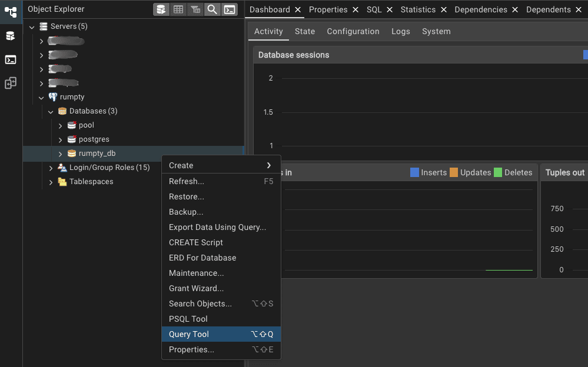
Task: Choose Backup from context menu
Action: [221, 212]
